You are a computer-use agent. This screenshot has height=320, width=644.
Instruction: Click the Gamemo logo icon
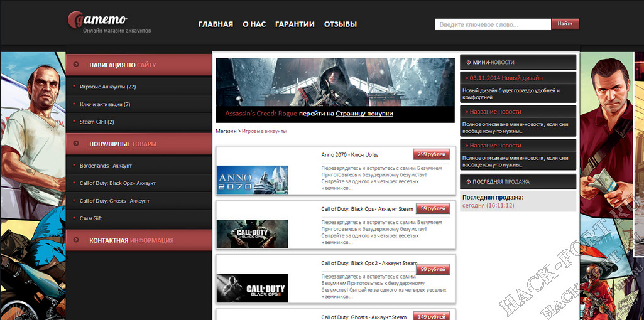click(x=76, y=21)
